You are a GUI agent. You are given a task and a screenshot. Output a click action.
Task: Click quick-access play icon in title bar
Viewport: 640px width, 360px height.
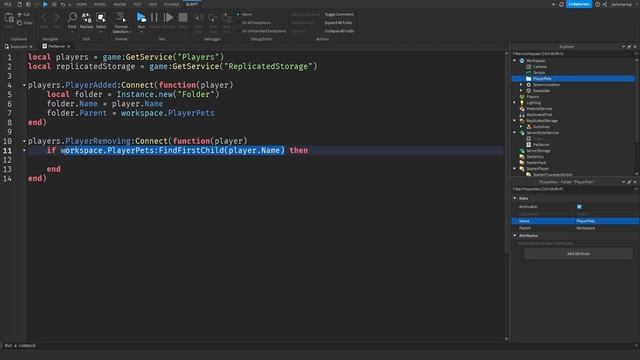(x=45, y=4)
